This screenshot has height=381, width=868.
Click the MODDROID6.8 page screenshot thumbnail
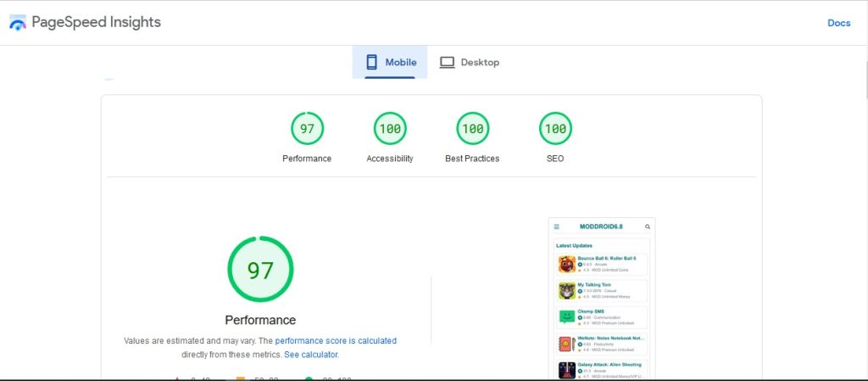click(x=602, y=298)
